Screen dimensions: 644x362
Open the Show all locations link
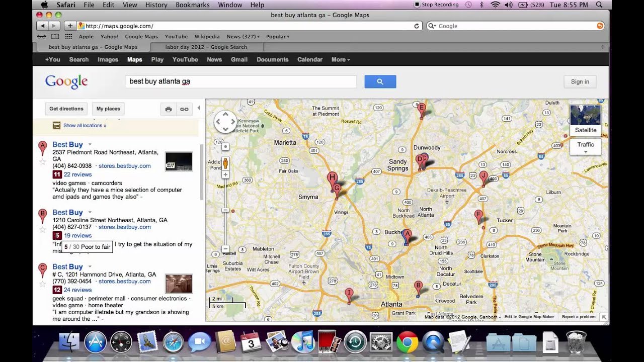(85, 125)
